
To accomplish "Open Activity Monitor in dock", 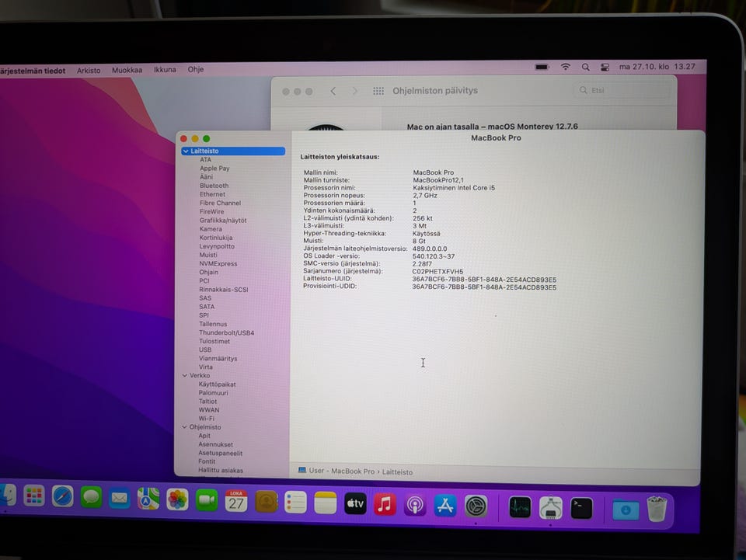I will tap(520, 507).
